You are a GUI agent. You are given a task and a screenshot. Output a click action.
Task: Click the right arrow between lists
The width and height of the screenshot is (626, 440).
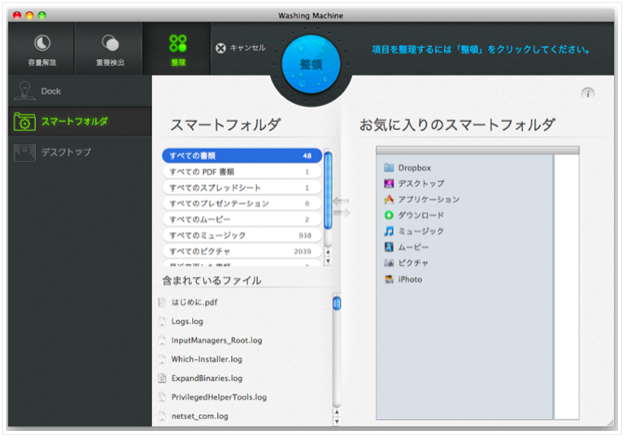(x=342, y=213)
